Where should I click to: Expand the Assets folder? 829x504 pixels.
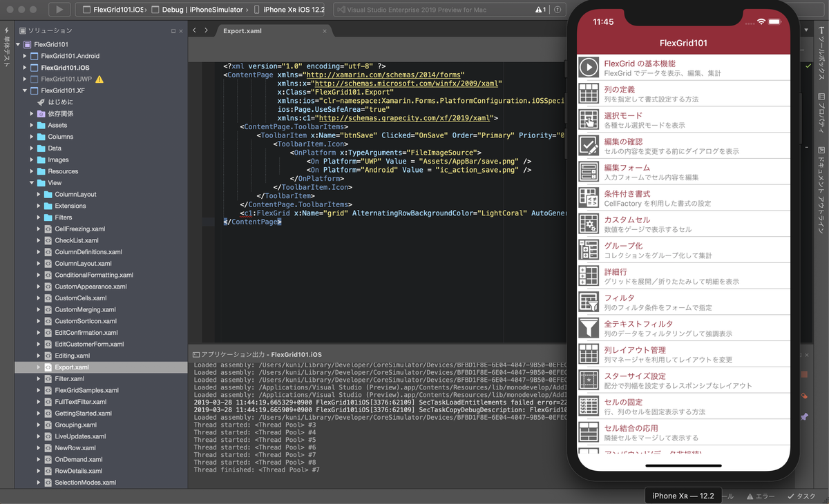(32, 125)
